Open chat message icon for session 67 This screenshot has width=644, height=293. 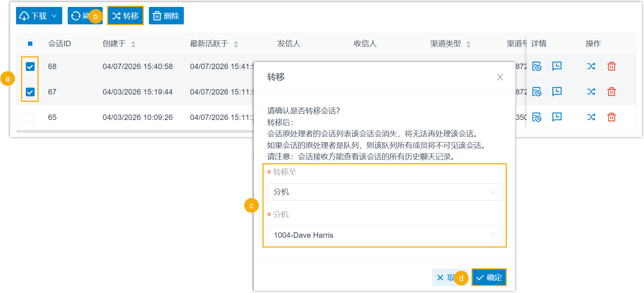(557, 92)
